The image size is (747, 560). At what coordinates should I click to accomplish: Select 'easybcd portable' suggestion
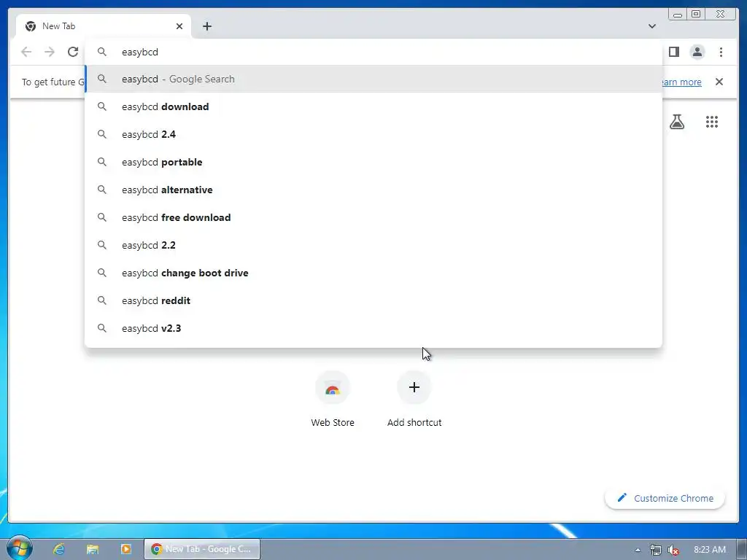click(x=373, y=162)
